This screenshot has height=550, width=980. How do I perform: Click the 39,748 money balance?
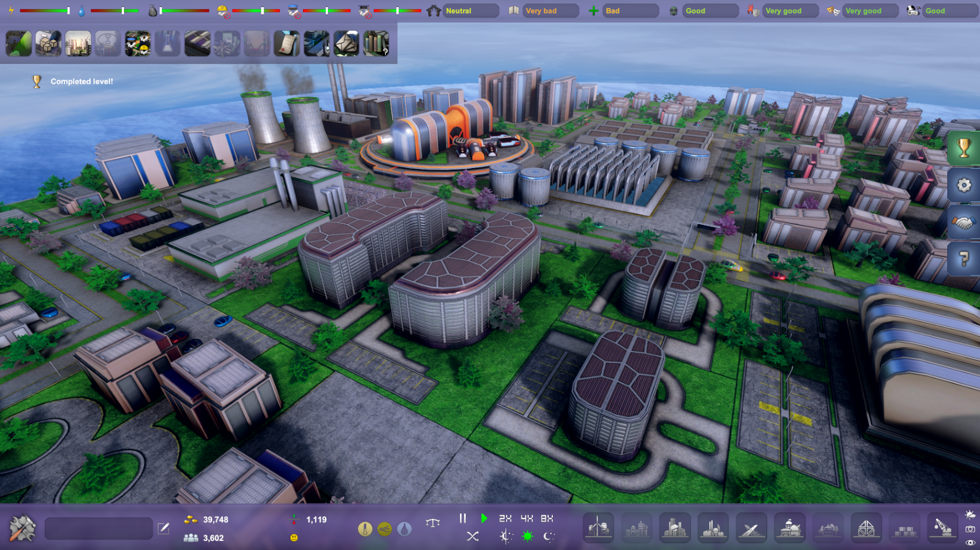pyautogui.click(x=216, y=519)
